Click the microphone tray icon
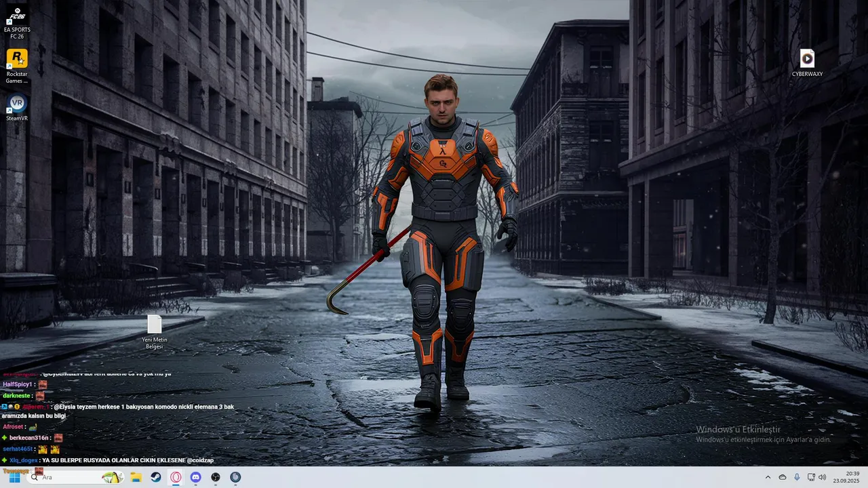This screenshot has height=488, width=868. (x=797, y=477)
